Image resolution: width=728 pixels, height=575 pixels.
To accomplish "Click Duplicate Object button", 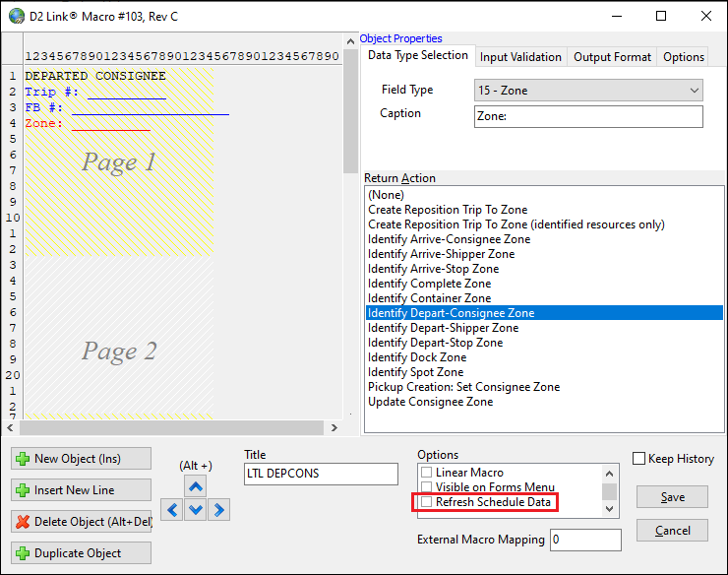I will (x=81, y=553).
